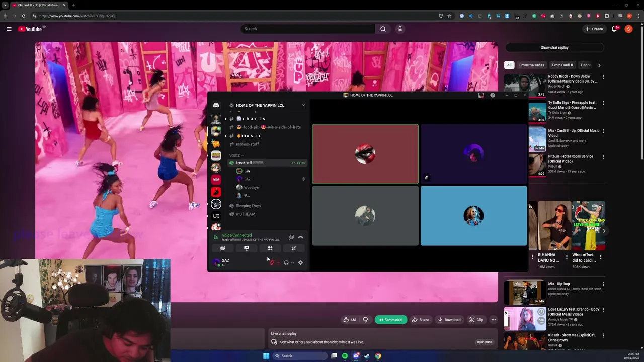Image resolution: width=644 pixels, height=362 pixels.
Task: Like the video with thumbs up
Action: pos(350,320)
